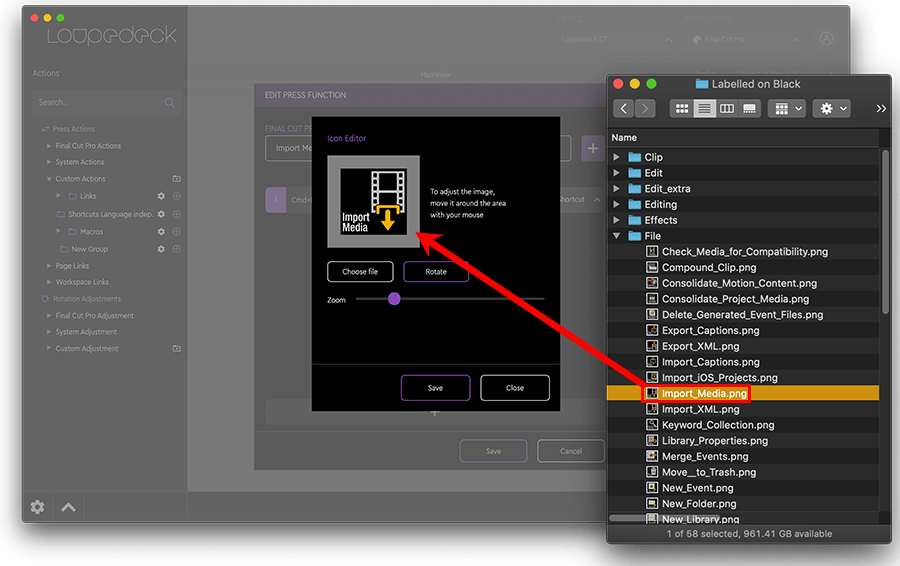This screenshot has width=900, height=566.
Task: Select Consolidate_Motion_Content.png file icon
Action: 651,283
